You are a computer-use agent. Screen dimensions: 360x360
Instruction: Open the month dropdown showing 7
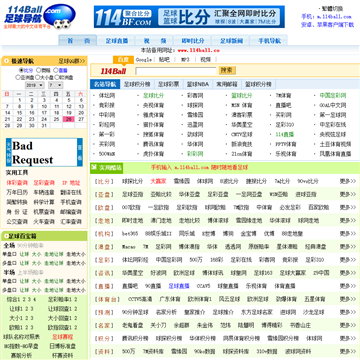[55, 85]
